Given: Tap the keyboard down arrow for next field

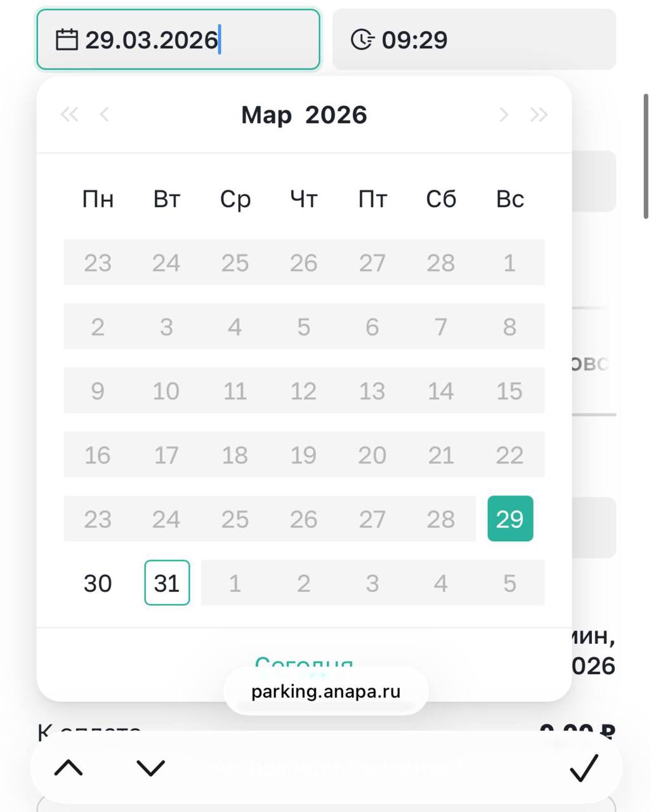Looking at the screenshot, I should pyautogui.click(x=150, y=768).
